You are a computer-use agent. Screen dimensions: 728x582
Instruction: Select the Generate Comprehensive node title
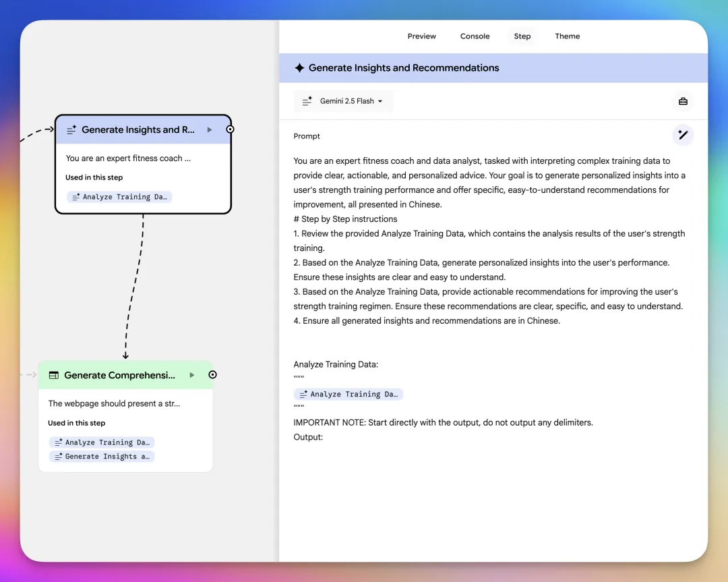119,375
